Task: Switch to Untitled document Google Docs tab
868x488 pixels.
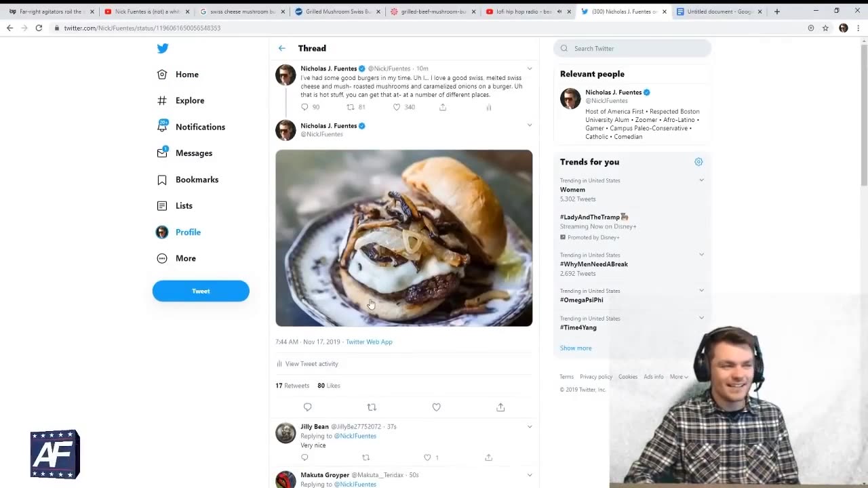Action: click(x=719, y=12)
